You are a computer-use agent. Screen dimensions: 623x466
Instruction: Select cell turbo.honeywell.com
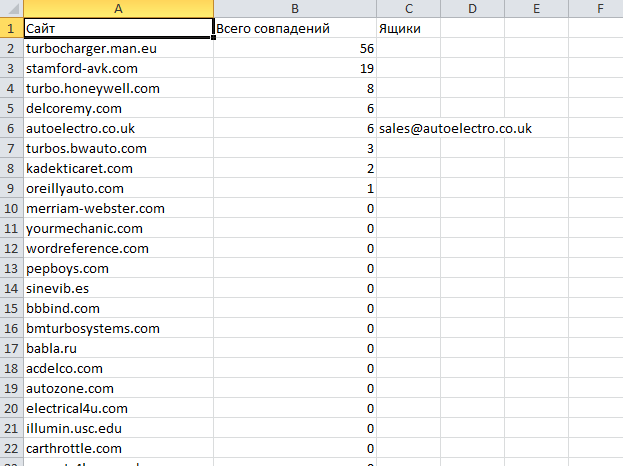[118, 88]
